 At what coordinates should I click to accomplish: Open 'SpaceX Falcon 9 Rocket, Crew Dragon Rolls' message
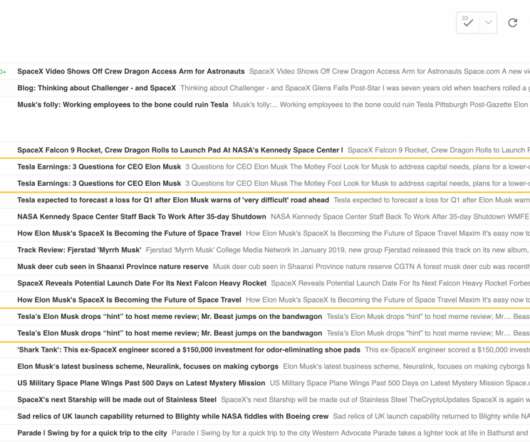pyautogui.click(x=265, y=150)
